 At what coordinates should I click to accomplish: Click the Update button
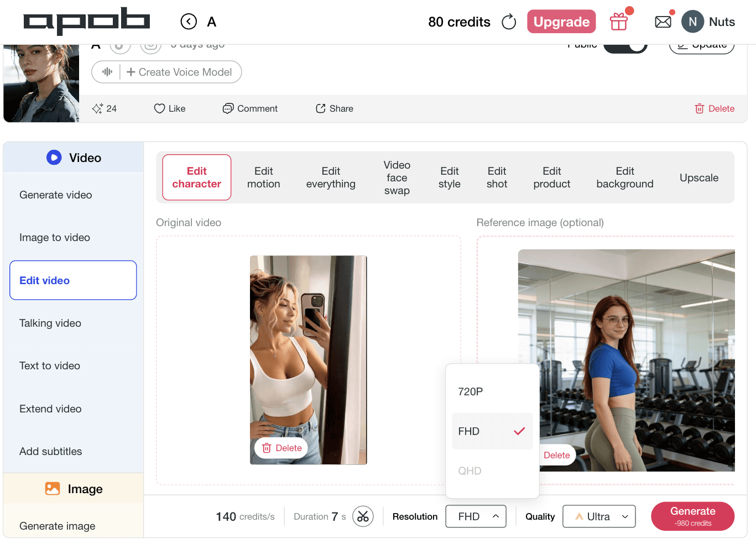pyautogui.click(x=702, y=48)
